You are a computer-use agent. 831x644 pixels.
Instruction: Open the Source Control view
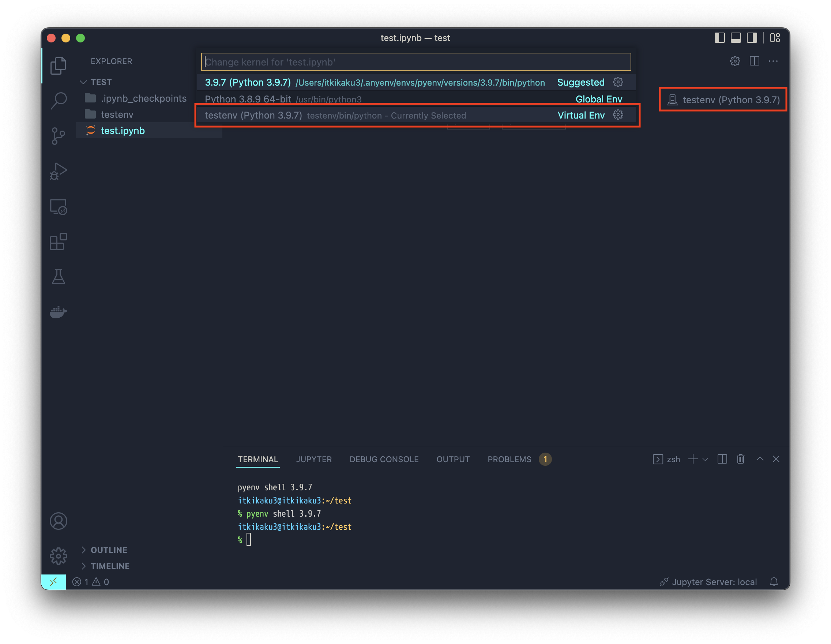(x=58, y=136)
